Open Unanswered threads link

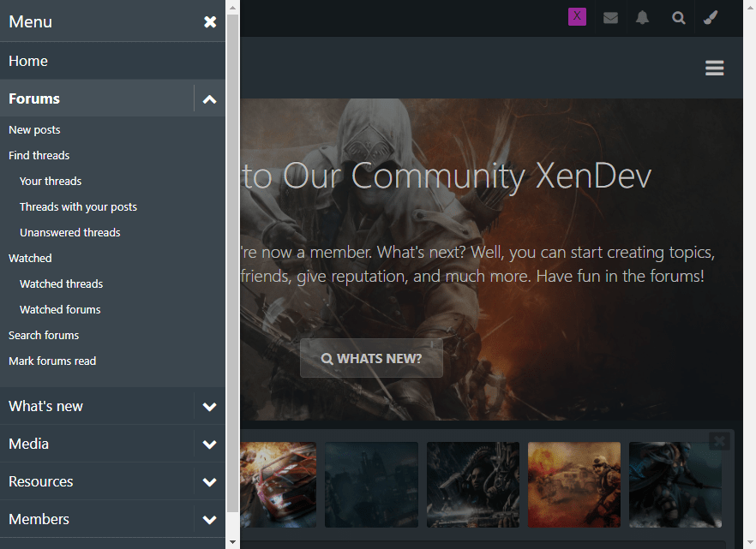[x=69, y=233]
